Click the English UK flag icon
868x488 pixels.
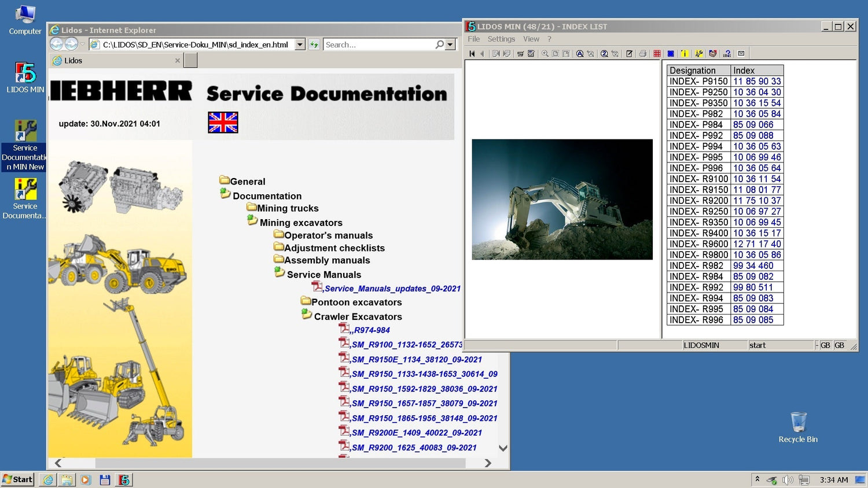coord(223,123)
